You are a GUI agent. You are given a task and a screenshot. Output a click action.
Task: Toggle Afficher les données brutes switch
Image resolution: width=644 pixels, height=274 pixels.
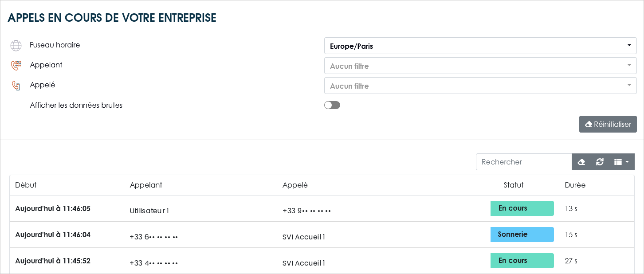point(332,105)
